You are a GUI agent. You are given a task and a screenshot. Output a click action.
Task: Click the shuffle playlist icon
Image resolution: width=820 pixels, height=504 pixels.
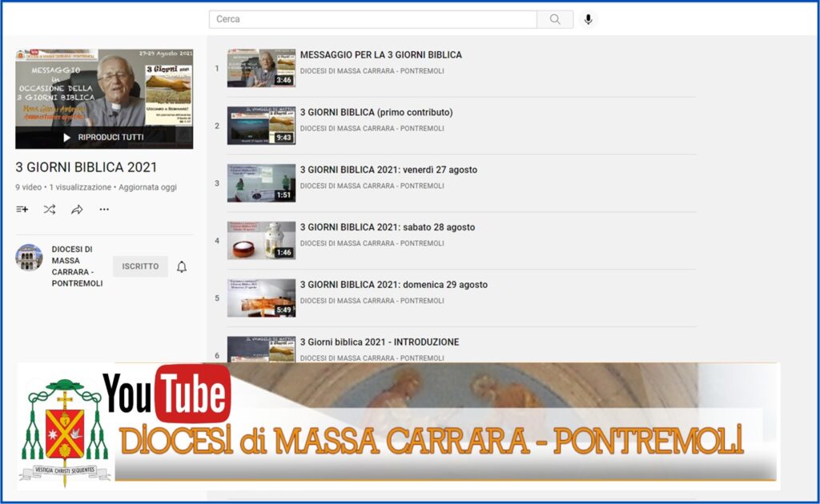tap(50, 210)
